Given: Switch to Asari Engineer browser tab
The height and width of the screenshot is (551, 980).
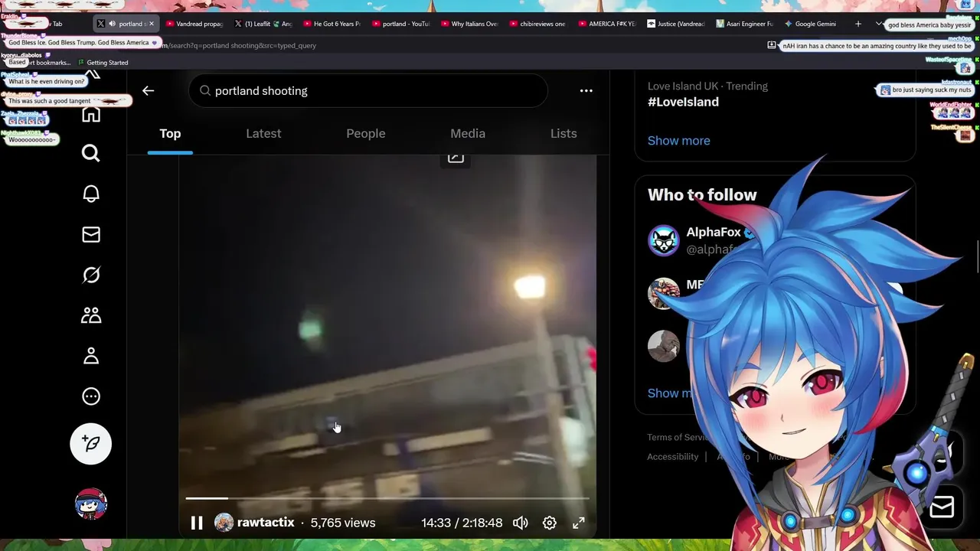Looking at the screenshot, I should [x=743, y=24].
